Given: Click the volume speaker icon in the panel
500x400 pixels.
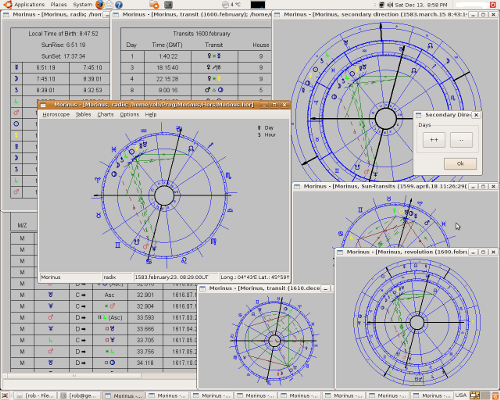Looking at the screenshot, I should click(390, 5).
